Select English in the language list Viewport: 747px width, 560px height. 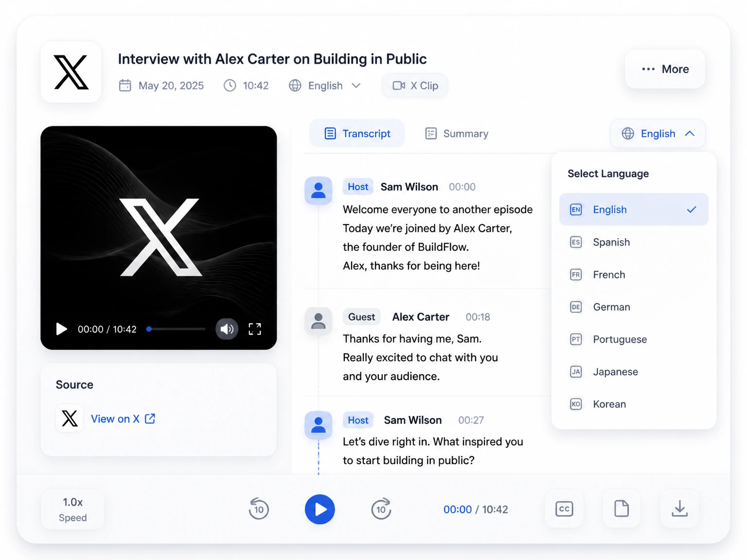coord(634,210)
